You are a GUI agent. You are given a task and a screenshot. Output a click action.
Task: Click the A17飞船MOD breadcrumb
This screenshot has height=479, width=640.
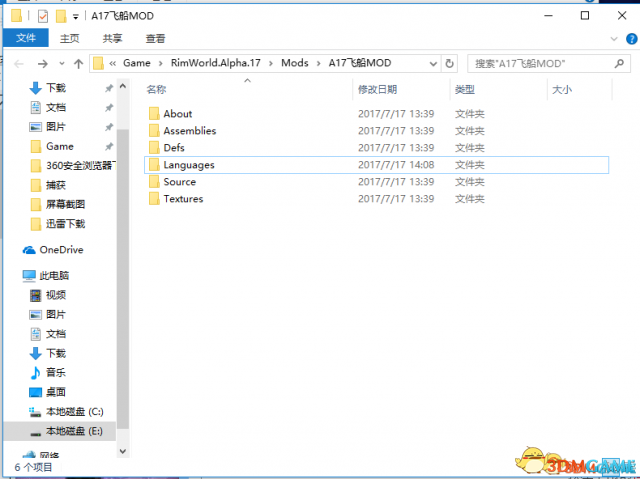point(360,63)
